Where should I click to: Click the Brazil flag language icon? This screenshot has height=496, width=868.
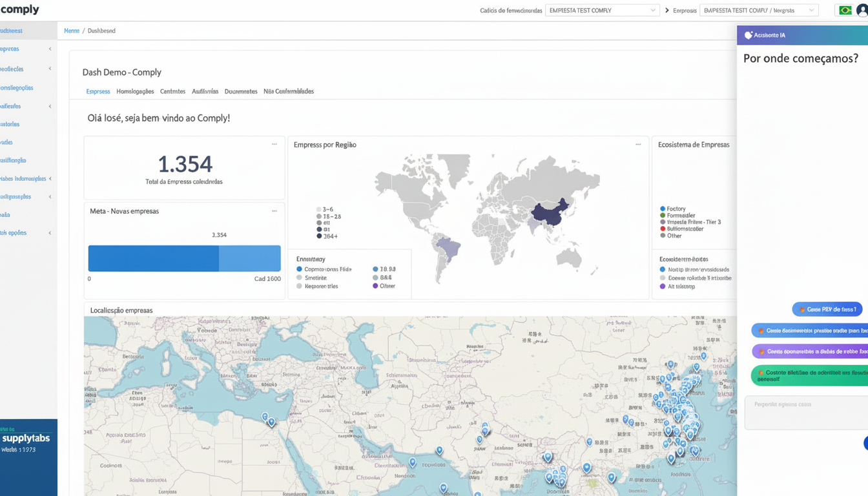(845, 10)
